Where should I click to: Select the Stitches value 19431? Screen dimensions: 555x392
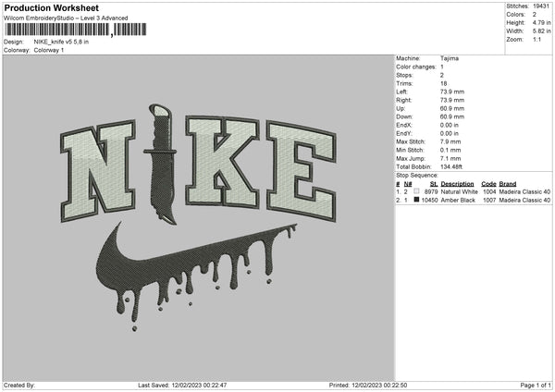pyautogui.click(x=541, y=6)
